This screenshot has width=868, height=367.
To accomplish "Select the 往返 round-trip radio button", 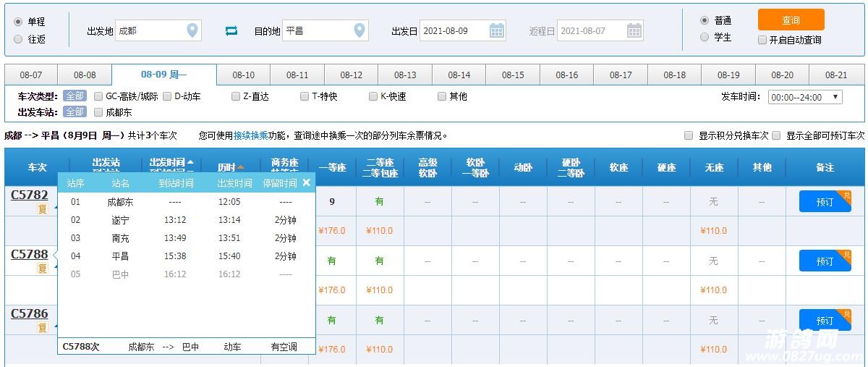I will point(18,40).
